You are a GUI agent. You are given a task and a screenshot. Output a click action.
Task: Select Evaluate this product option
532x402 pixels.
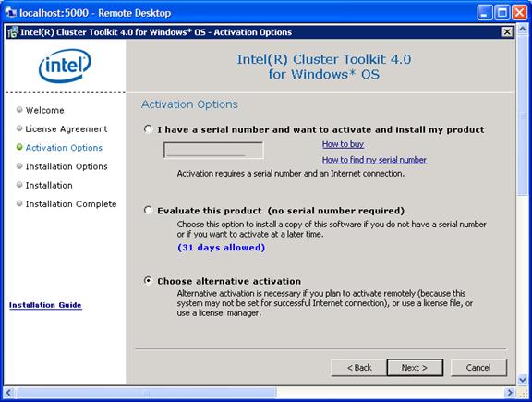click(x=148, y=210)
